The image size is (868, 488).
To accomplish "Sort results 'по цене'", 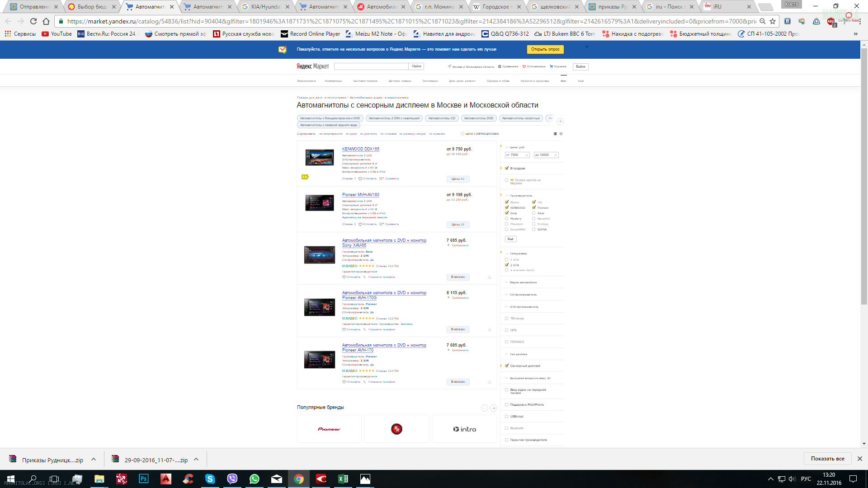I will click(351, 134).
